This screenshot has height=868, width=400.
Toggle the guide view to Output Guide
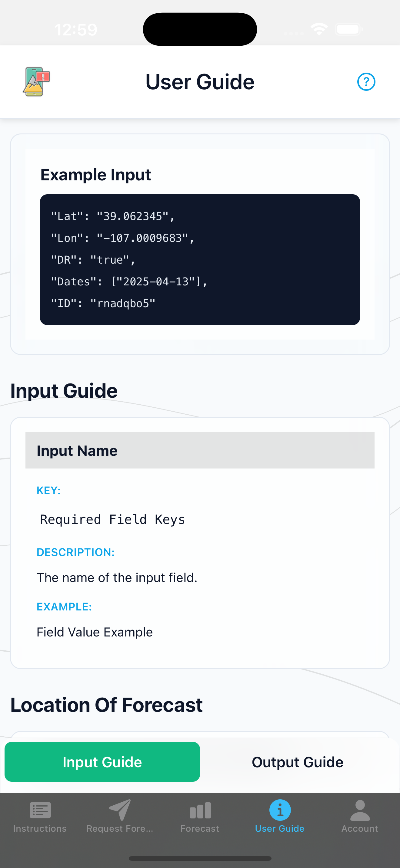click(x=297, y=762)
